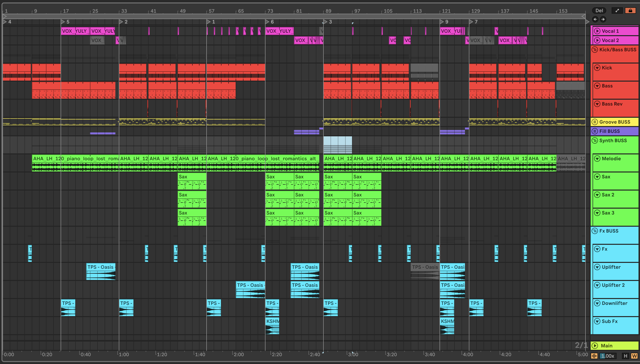Toggle the automation lock button

click(630, 11)
